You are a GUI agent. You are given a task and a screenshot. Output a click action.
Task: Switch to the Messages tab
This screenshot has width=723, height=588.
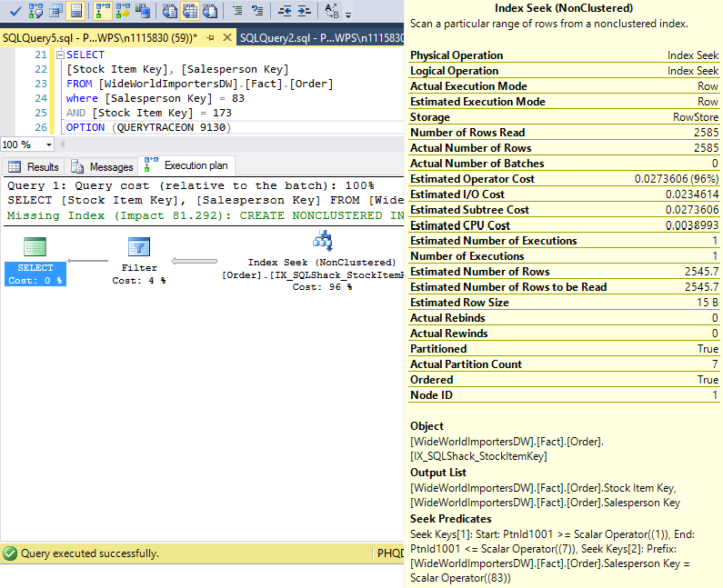[x=101, y=167]
